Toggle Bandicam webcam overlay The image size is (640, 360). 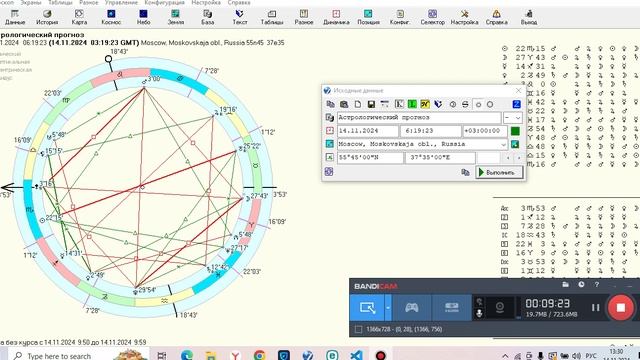point(500,307)
